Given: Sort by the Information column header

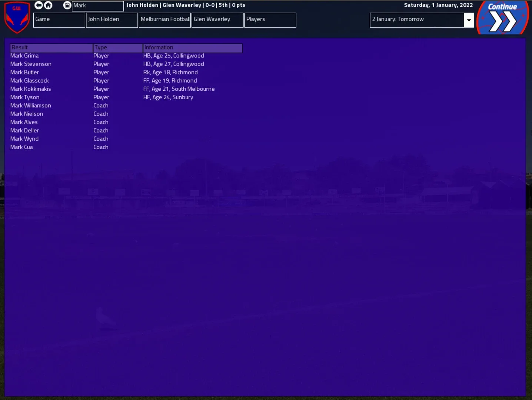Looking at the screenshot, I should click(x=193, y=48).
